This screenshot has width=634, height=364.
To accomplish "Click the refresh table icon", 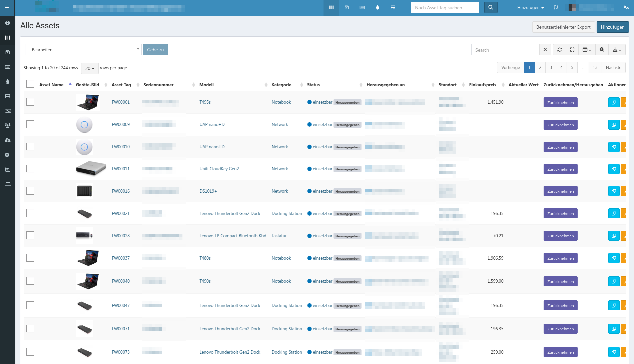I will [560, 50].
